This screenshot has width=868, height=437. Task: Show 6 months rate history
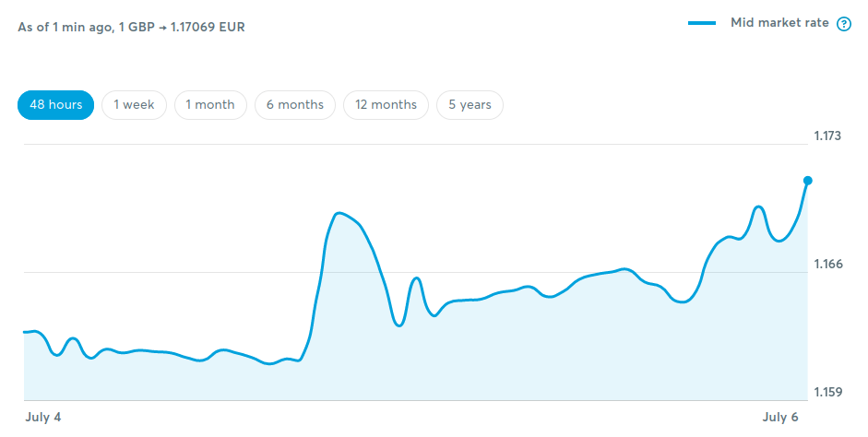(x=295, y=105)
